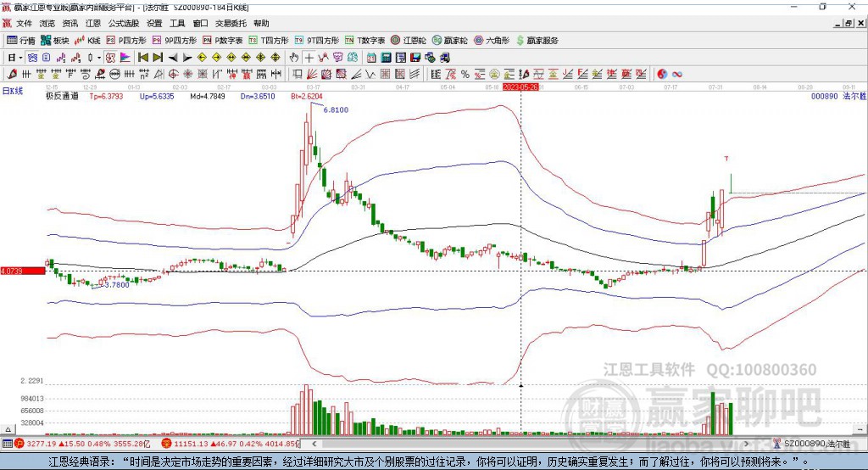The width and height of the screenshot is (868, 470).
Task: Click the 6.8100 high price label
Action: pos(336,109)
